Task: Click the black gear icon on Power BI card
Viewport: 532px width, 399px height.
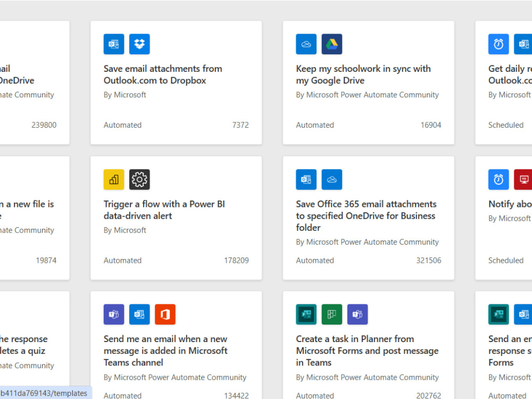Action: click(139, 179)
